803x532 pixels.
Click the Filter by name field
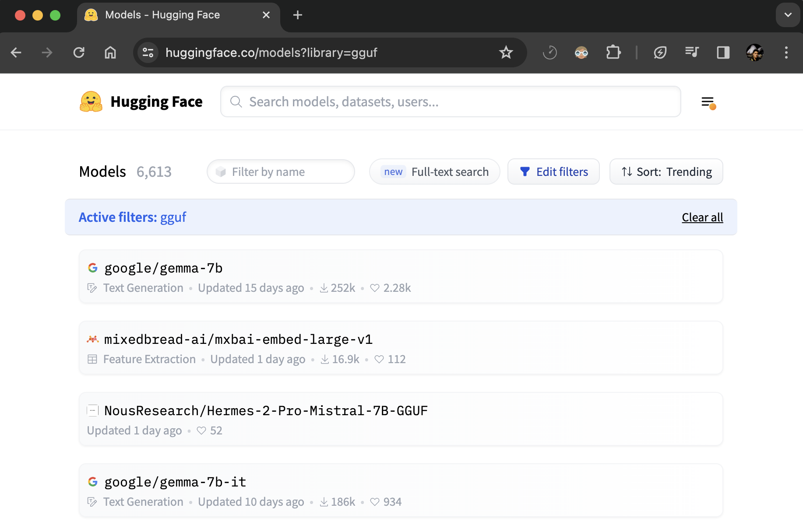281,172
